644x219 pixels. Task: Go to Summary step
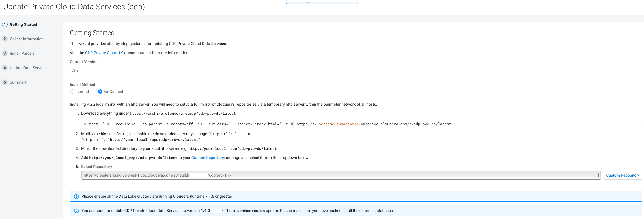coord(18,82)
